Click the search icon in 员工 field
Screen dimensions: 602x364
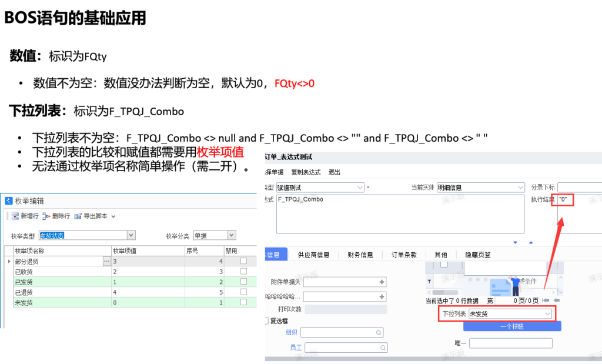pyautogui.click(x=382, y=348)
